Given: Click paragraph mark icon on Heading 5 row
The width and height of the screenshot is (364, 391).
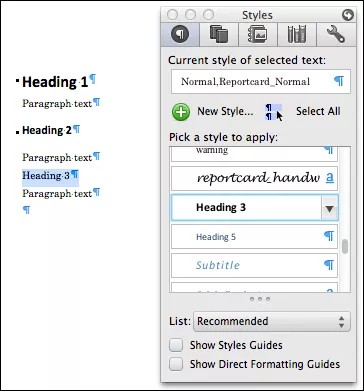Looking at the screenshot, I should (329, 236).
